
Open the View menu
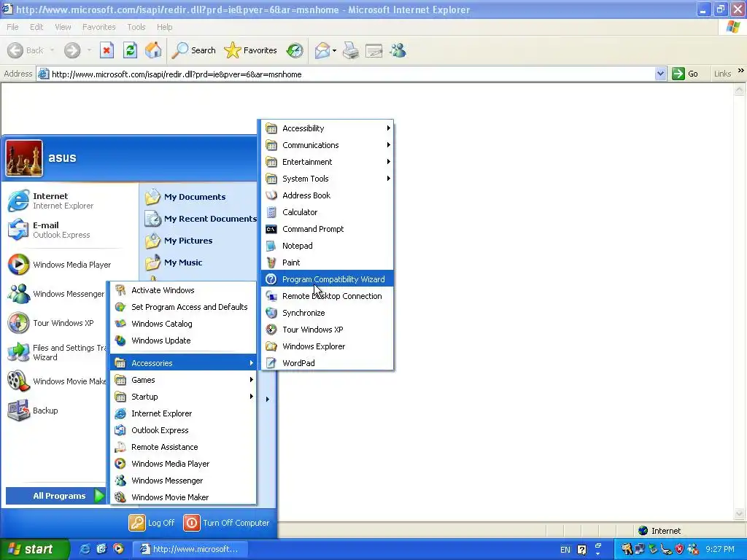click(63, 27)
